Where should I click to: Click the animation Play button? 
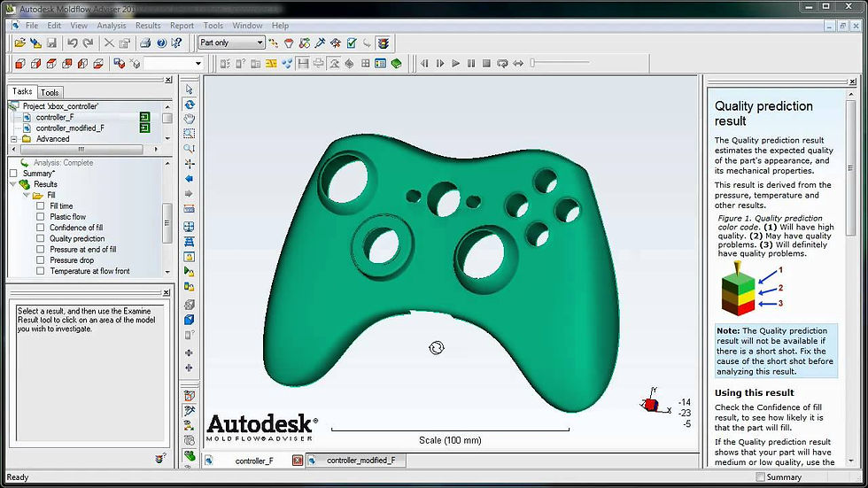point(455,64)
